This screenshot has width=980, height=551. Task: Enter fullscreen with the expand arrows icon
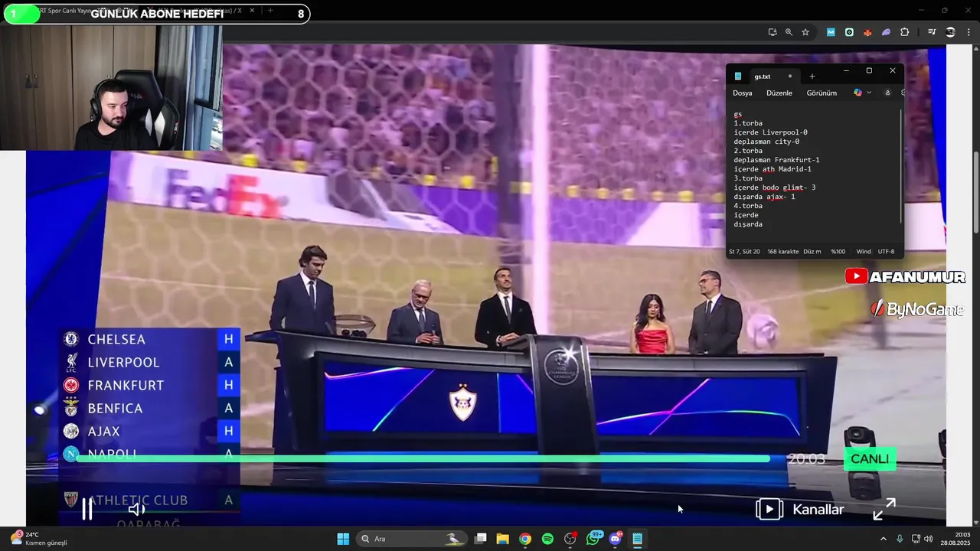coord(884,509)
